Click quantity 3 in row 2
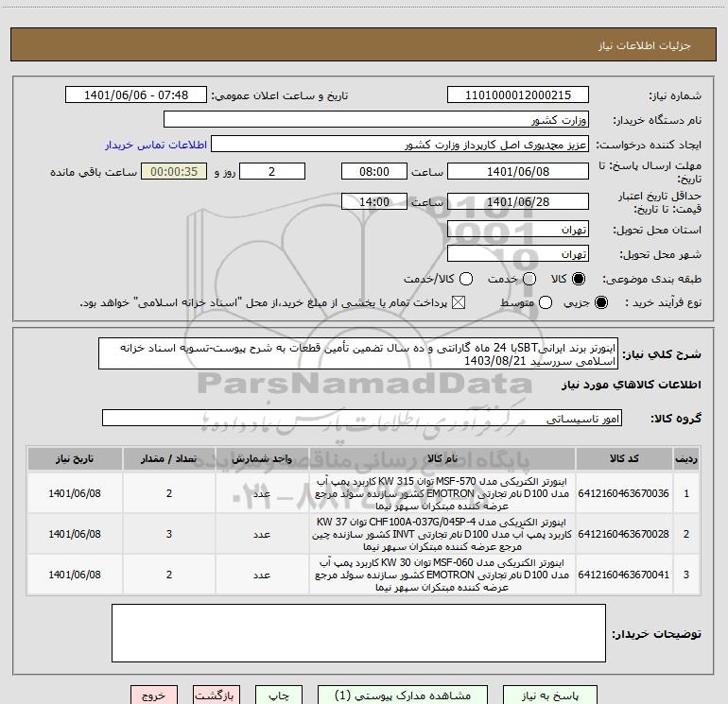This screenshot has width=728, height=704. 169,534
